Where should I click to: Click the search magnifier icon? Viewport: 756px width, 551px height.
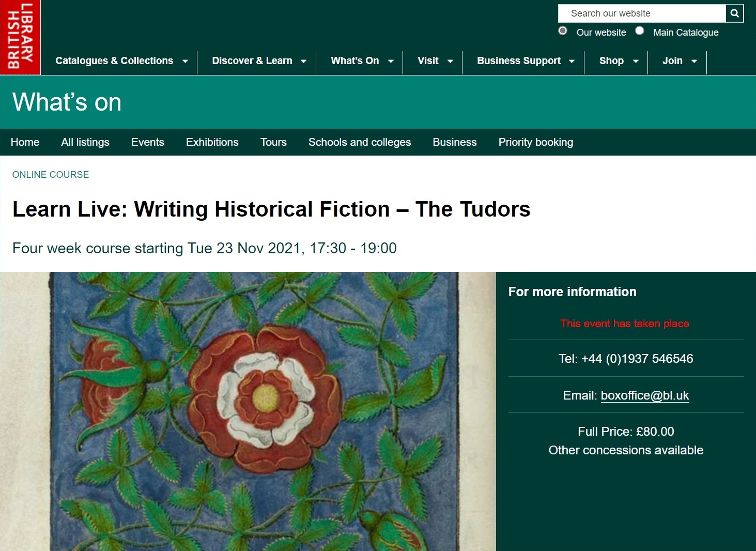point(734,13)
